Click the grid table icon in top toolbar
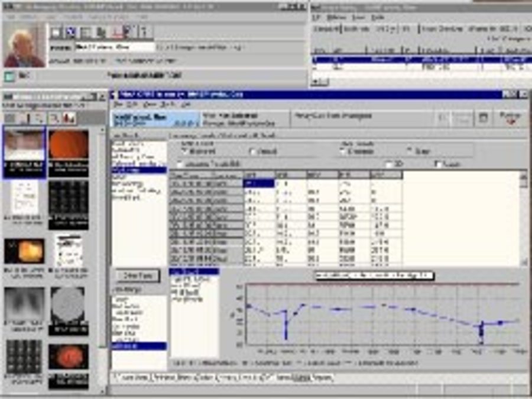Image resolution: width=532 pixels, height=399 pixels. click(x=85, y=33)
